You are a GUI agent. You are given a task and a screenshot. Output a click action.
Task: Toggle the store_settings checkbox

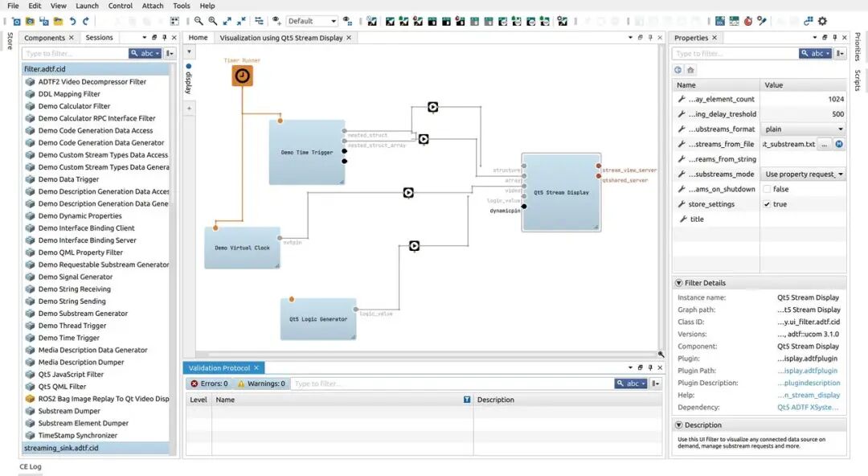tap(767, 204)
